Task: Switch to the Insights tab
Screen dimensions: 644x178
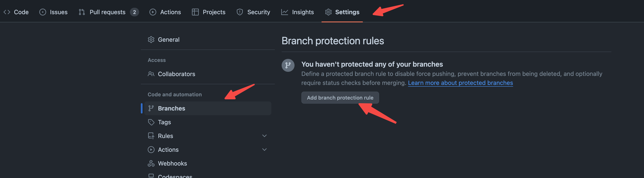Action: [302, 12]
